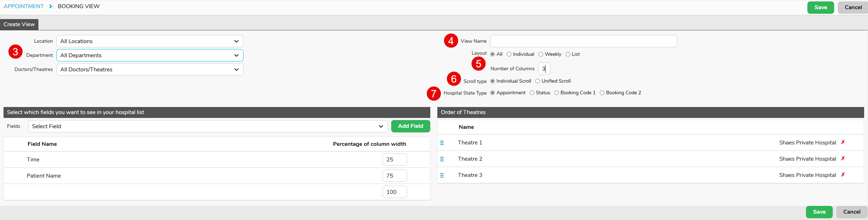
Task: Click drag handle icon for Theatre 3
Action: pos(442,175)
